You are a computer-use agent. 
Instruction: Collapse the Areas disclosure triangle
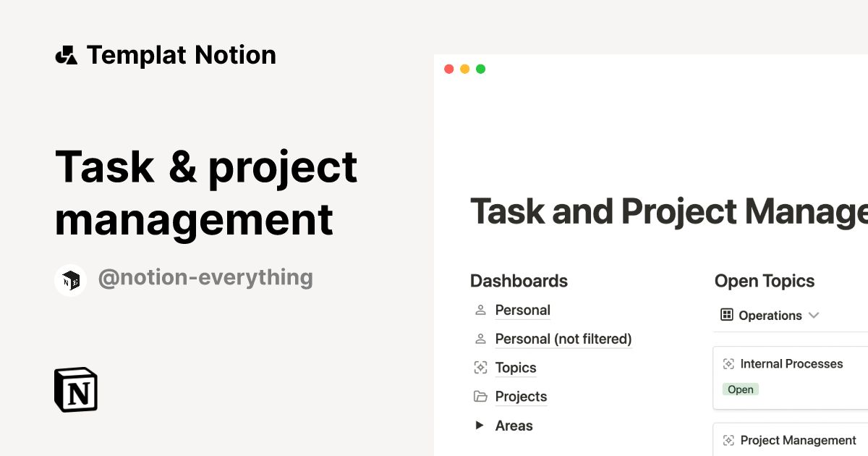(479, 426)
